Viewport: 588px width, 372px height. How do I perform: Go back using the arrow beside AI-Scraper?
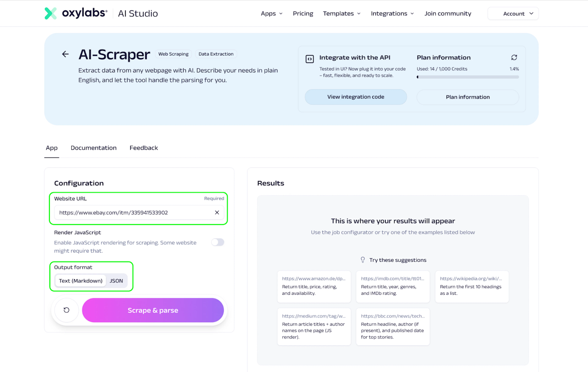[x=65, y=54]
